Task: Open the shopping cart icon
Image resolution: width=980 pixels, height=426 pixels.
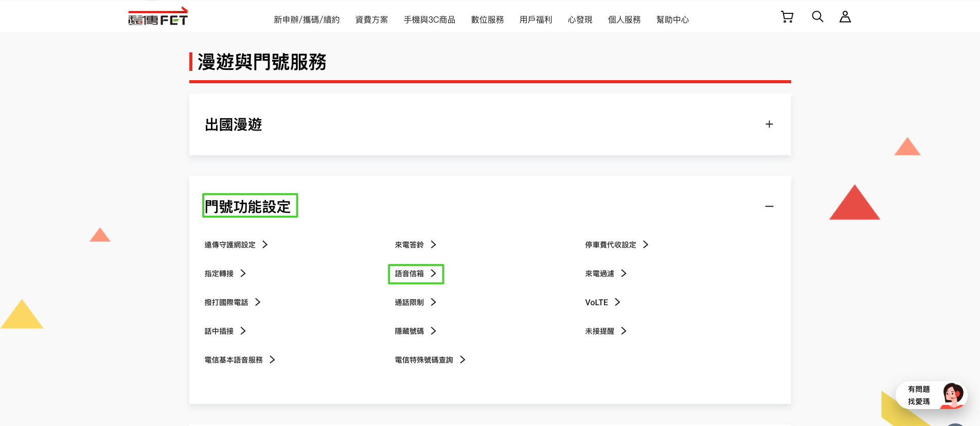Action: (x=787, y=17)
